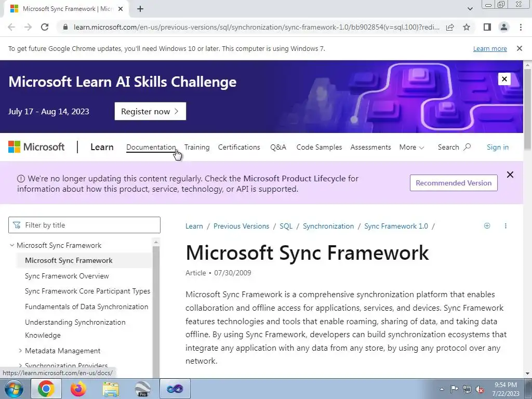Viewport: 532px width, 399px height.
Task: Click the address bar URL
Action: point(256,27)
